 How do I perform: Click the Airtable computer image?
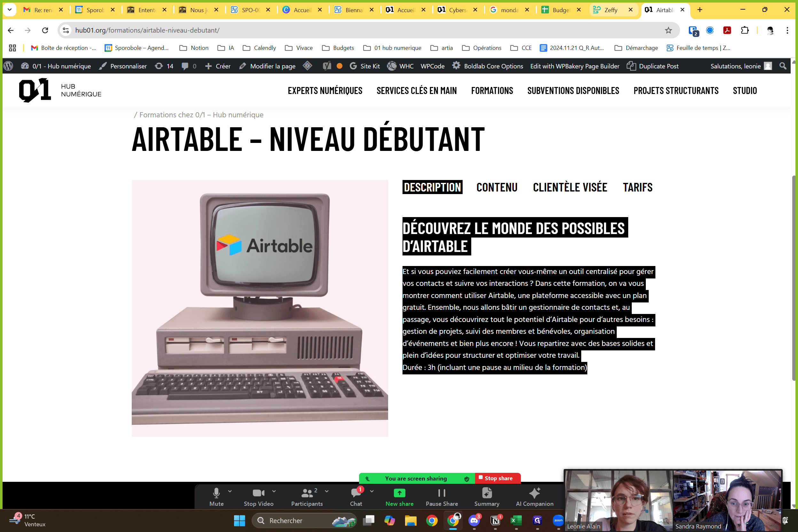(x=260, y=308)
